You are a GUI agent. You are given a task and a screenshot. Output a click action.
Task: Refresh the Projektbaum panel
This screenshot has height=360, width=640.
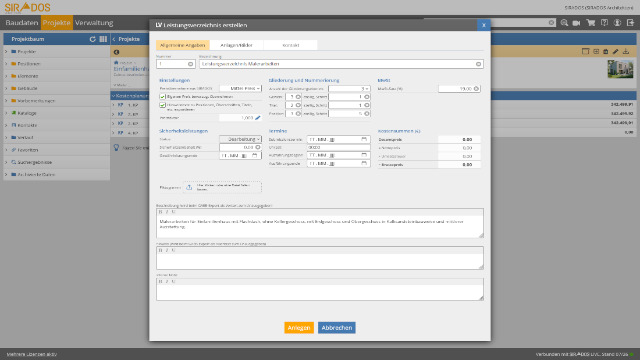pyautogui.click(x=93, y=39)
